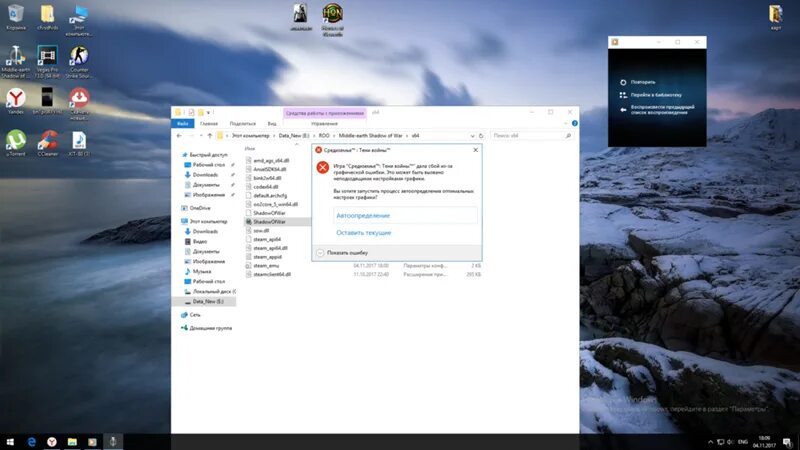800x450 pixels.
Task: Open the Middle-earth Shadow of War desktop shortcut
Action: point(16,62)
